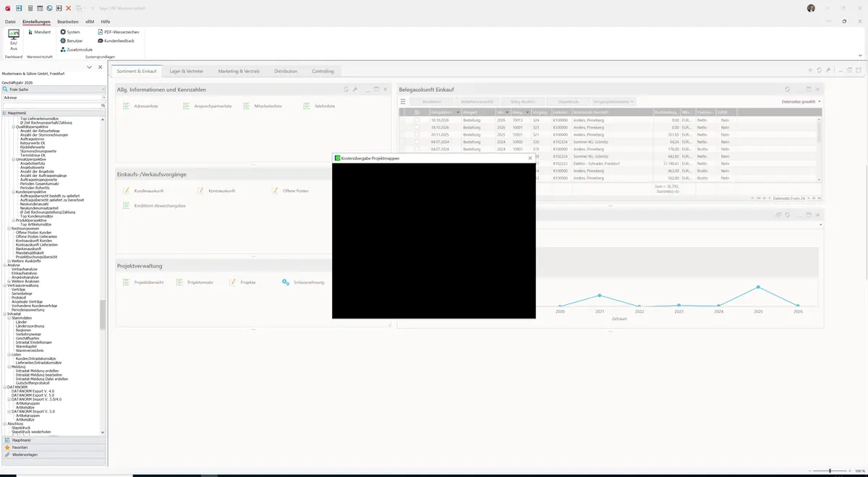Open the Hilfe menu

coord(106,22)
